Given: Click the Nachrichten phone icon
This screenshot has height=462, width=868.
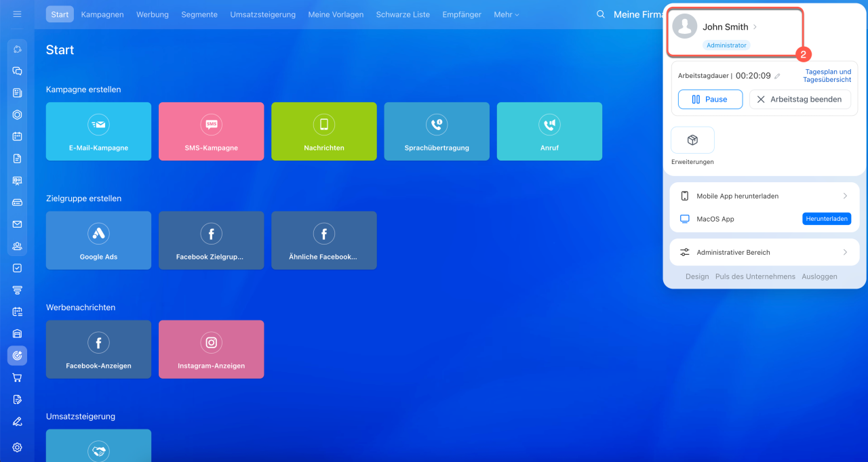Looking at the screenshot, I should point(324,125).
